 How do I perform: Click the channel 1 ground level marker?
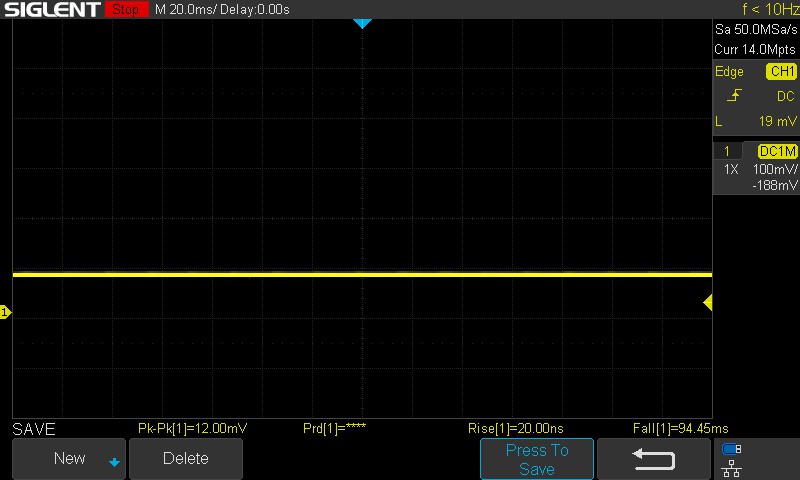[x=5, y=312]
